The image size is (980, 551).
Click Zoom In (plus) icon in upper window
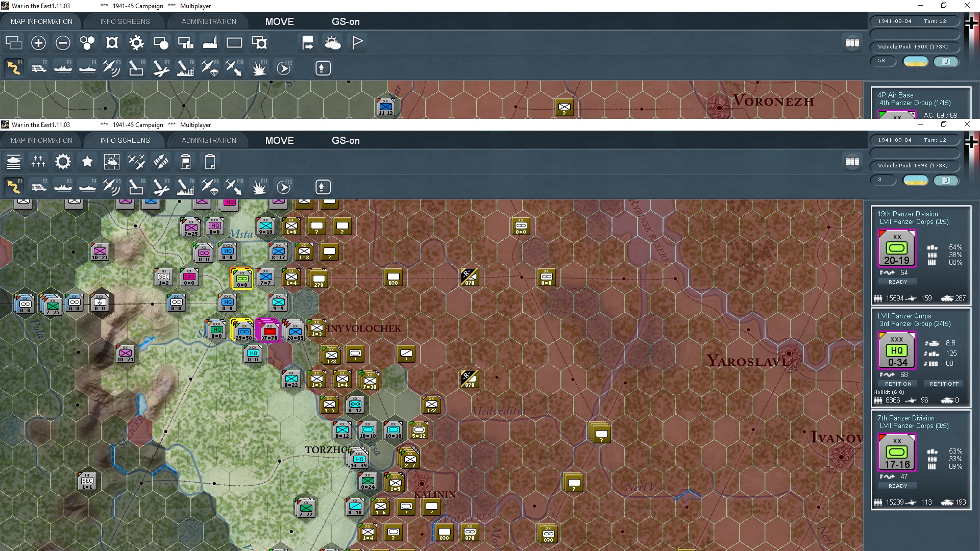tap(38, 43)
